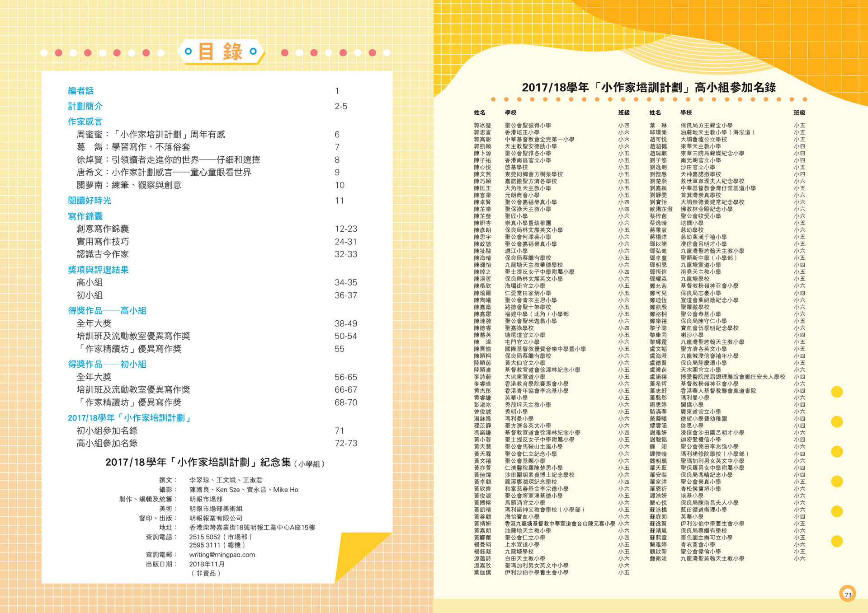The width and height of the screenshot is (868, 613).
Task: Select the 認識古今作家 entry
Action: pyautogui.click(x=103, y=254)
